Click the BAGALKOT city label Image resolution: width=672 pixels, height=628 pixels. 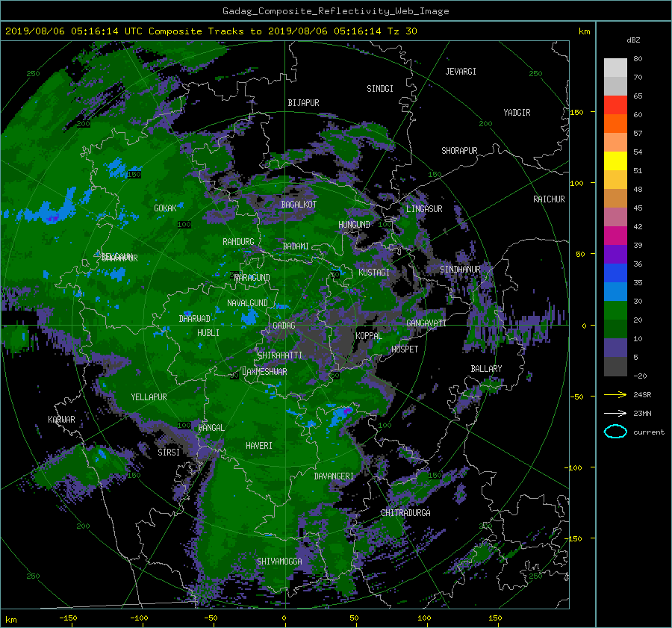click(299, 205)
